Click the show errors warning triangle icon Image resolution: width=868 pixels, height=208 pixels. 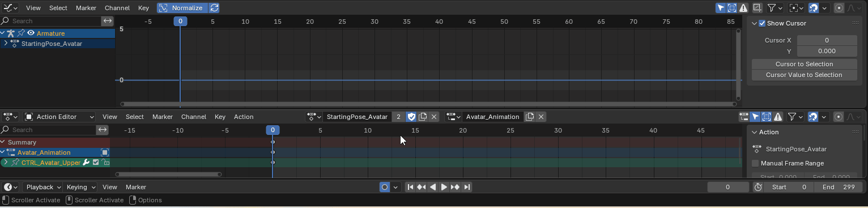pyautogui.click(x=743, y=8)
